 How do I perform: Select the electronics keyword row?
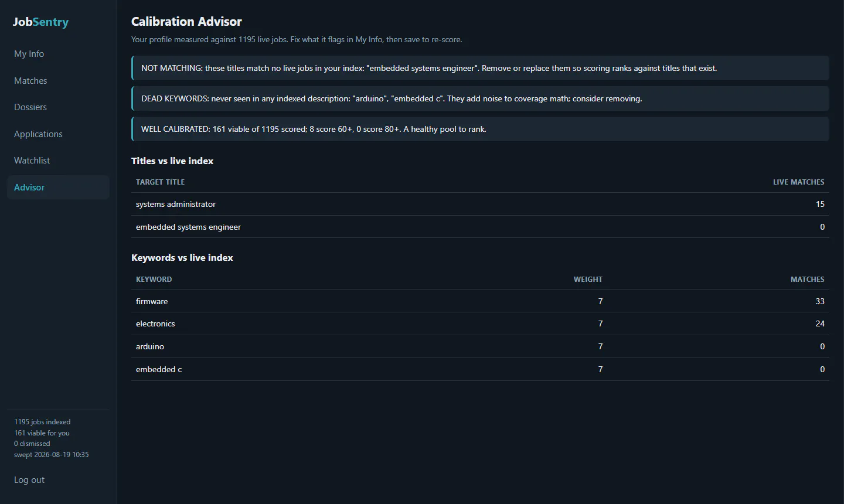(x=480, y=323)
